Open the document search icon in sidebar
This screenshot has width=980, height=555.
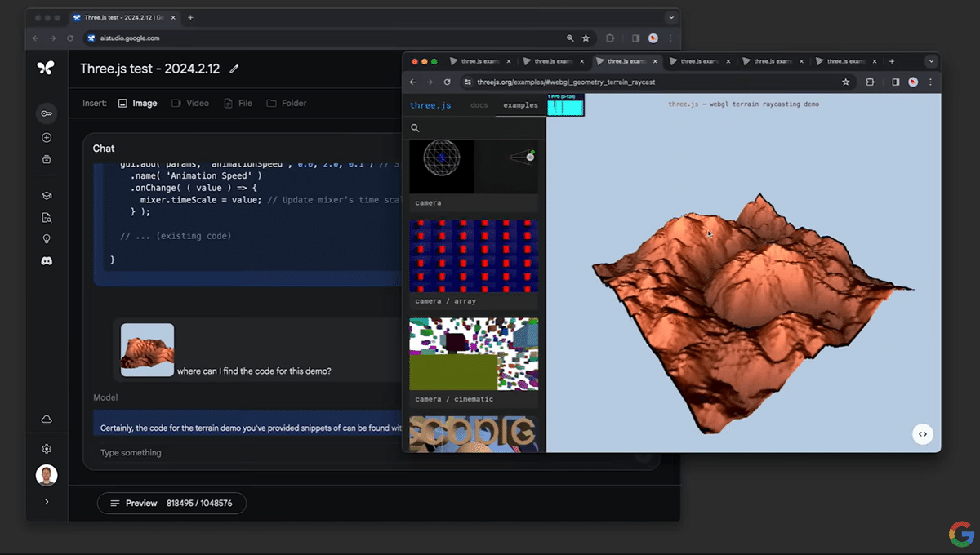pyautogui.click(x=47, y=218)
